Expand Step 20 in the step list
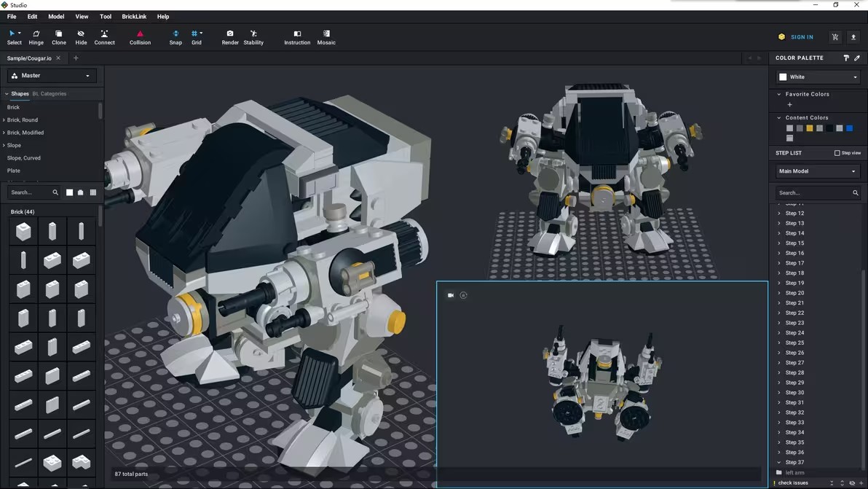Viewport: 868px width, 489px height. coord(779,293)
